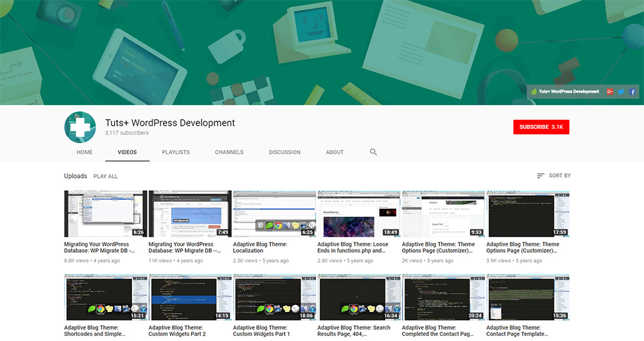The height and width of the screenshot is (341, 644).
Task: Open the channel's Facebook icon link
Action: pyautogui.click(x=632, y=92)
